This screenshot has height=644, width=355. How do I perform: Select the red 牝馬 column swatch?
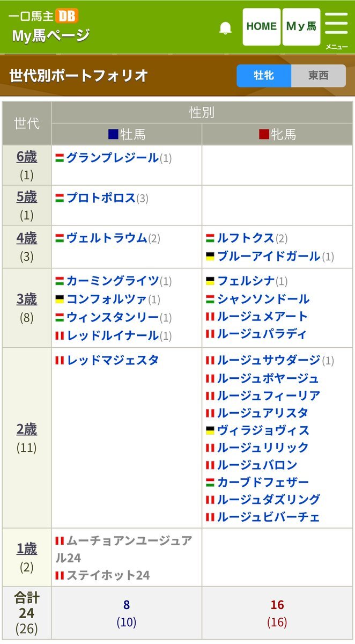(x=264, y=135)
